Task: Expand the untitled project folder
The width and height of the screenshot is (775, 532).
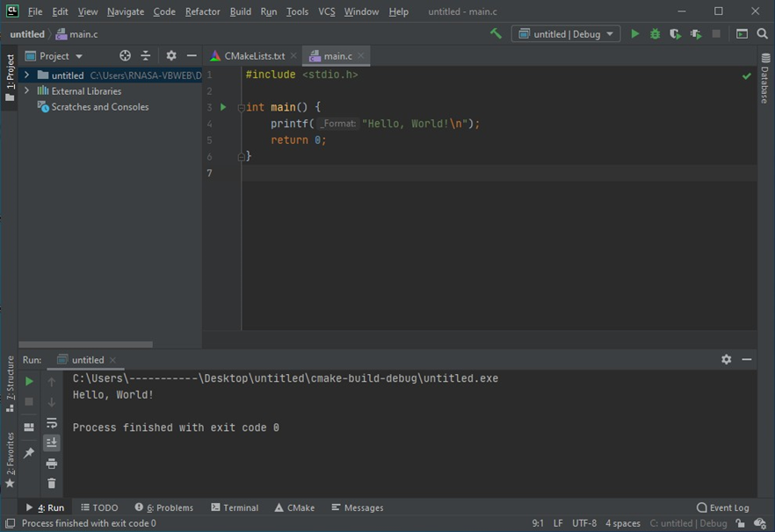Action: (x=26, y=75)
